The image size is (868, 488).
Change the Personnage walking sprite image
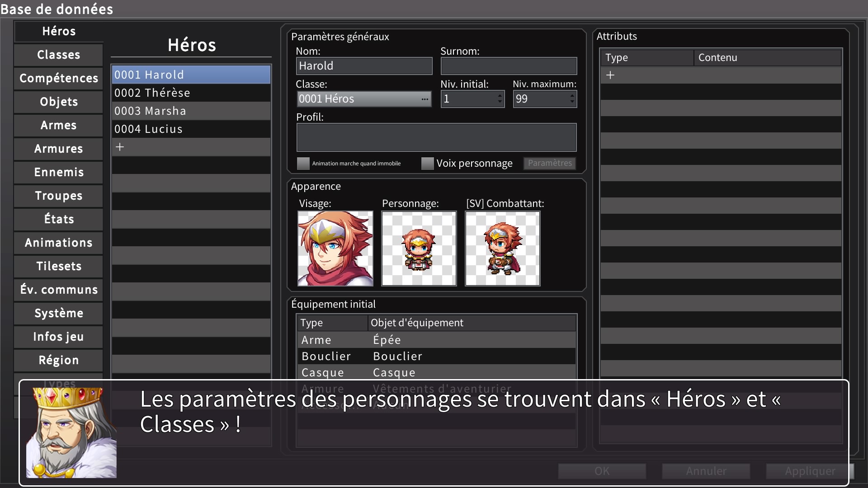point(419,249)
